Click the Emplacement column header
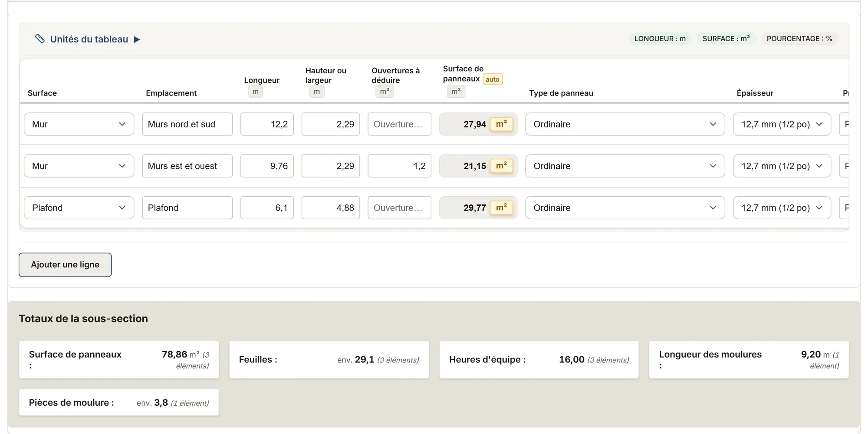 [171, 93]
